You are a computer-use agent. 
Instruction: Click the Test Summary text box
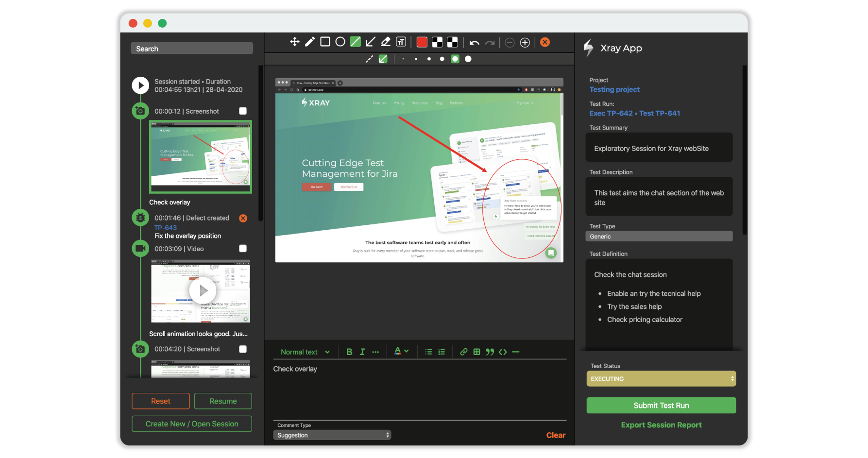click(x=659, y=148)
